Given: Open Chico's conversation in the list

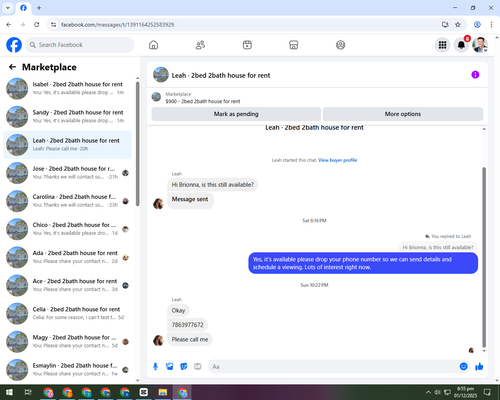Looking at the screenshot, I should 67,229.
